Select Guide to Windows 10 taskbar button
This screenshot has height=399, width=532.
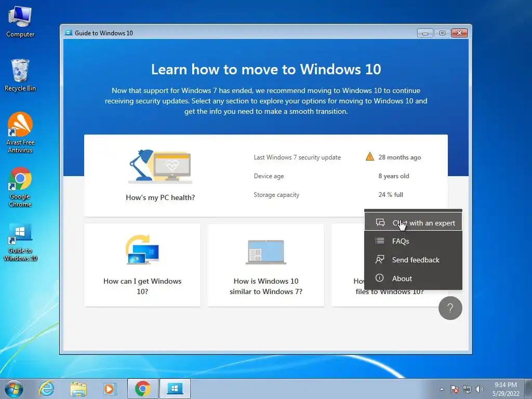coord(175,389)
